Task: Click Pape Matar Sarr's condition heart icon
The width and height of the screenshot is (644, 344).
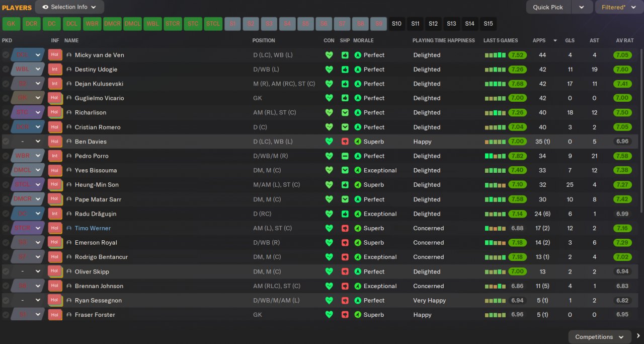Action: pos(329,199)
